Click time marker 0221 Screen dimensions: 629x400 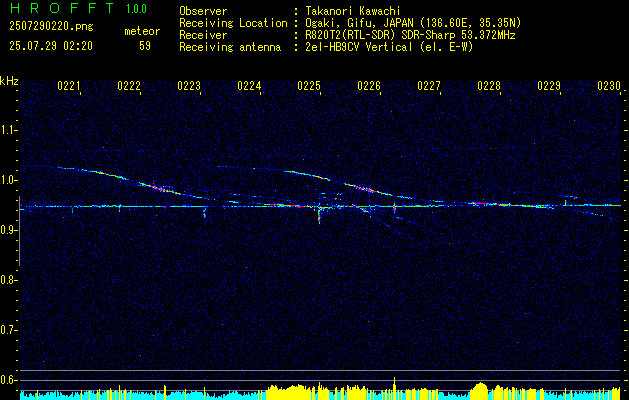(x=69, y=86)
